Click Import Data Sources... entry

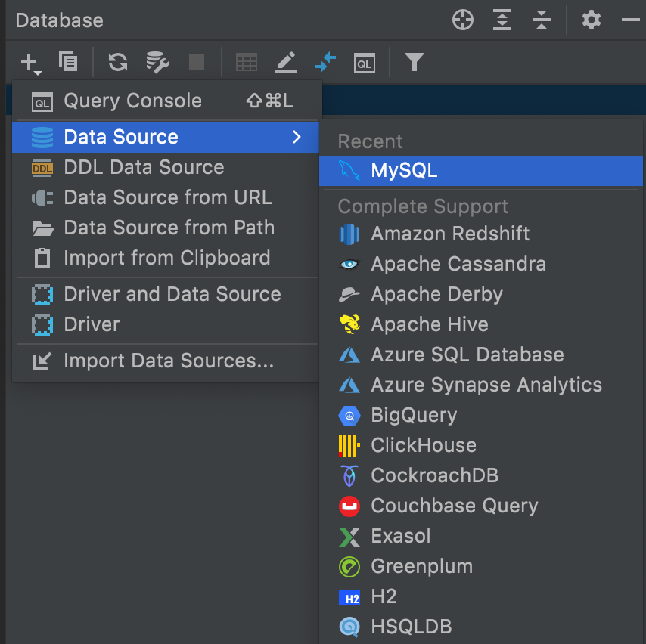click(x=165, y=361)
